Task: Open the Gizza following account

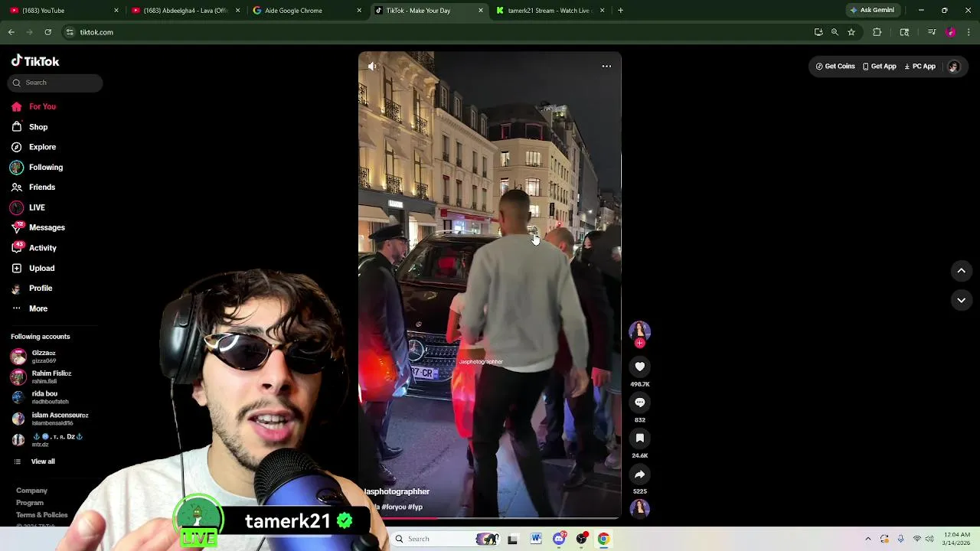Action: [34, 357]
